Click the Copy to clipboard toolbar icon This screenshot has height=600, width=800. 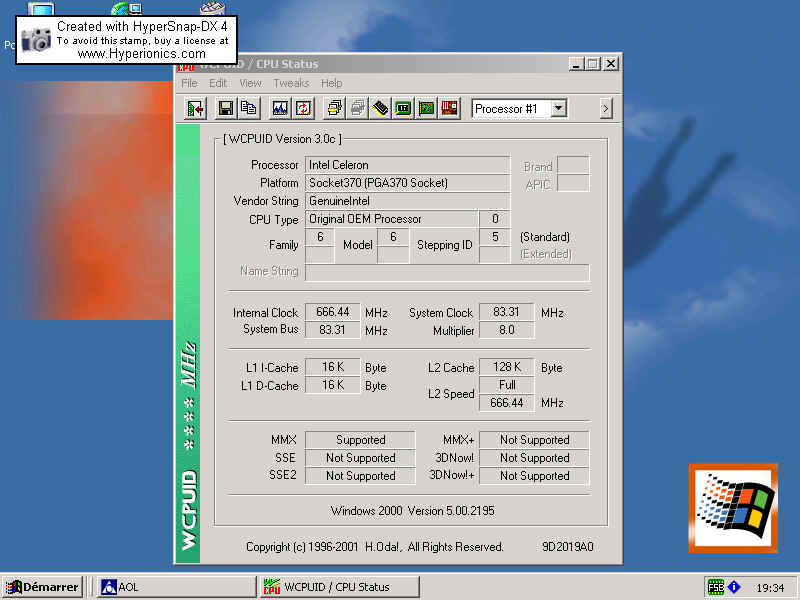(248, 108)
